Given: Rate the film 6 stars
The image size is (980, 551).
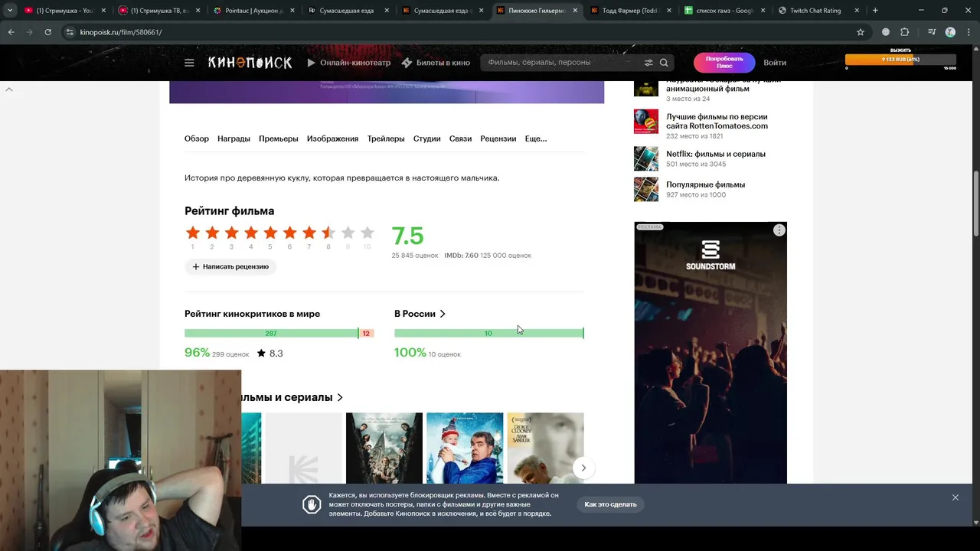Looking at the screenshot, I should (x=289, y=233).
